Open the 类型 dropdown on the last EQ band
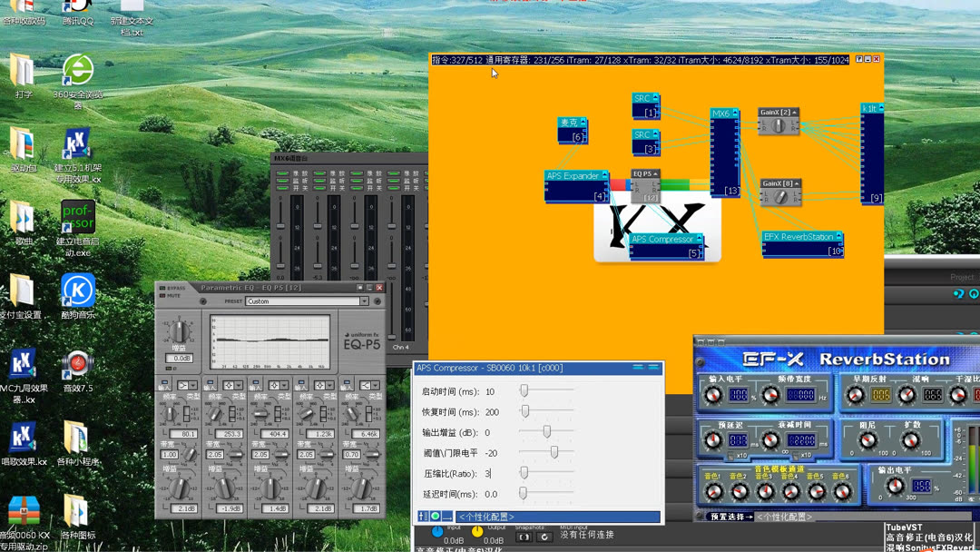The width and height of the screenshot is (980, 552). pos(374,385)
